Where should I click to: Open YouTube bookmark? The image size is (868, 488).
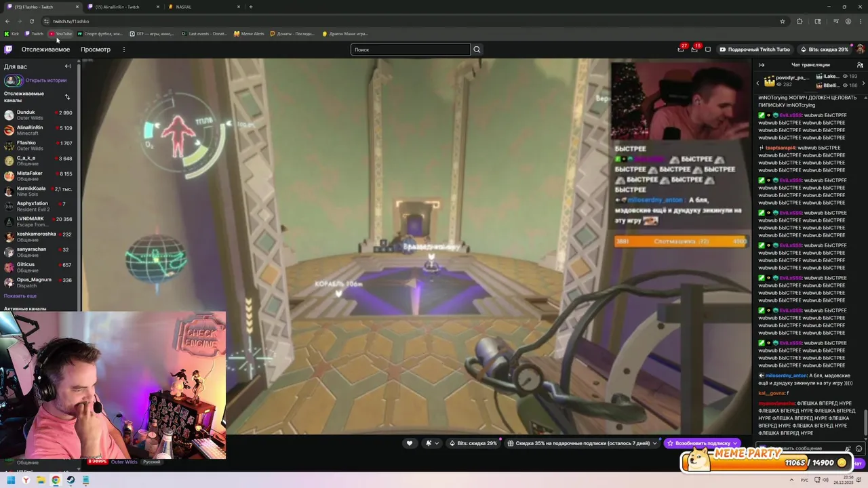pos(61,34)
